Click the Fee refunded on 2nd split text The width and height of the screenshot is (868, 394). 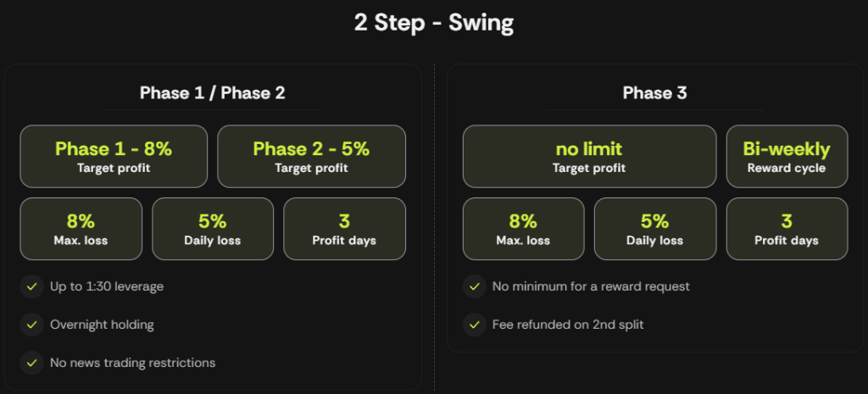[x=568, y=325]
